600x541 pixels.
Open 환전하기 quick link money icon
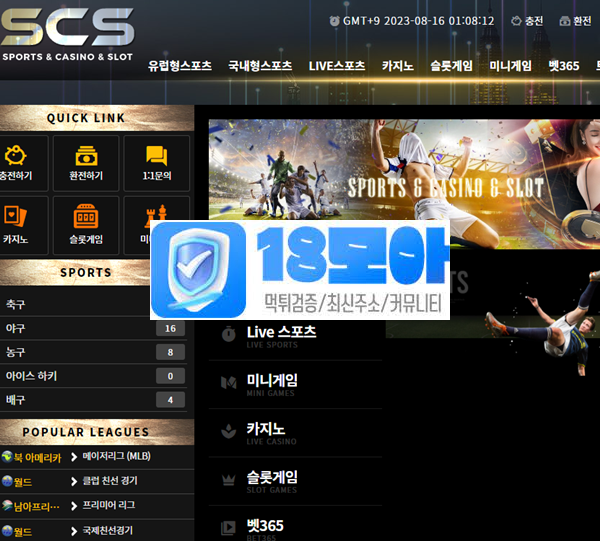click(x=86, y=155)
